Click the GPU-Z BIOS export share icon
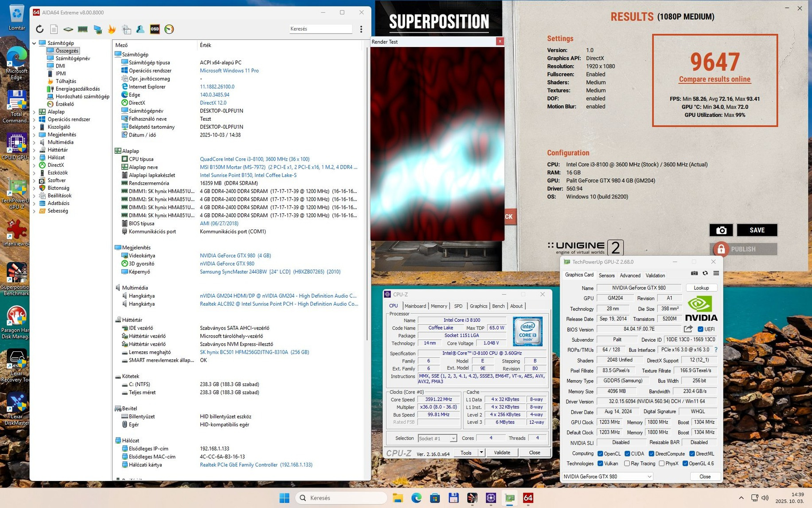 688,329
